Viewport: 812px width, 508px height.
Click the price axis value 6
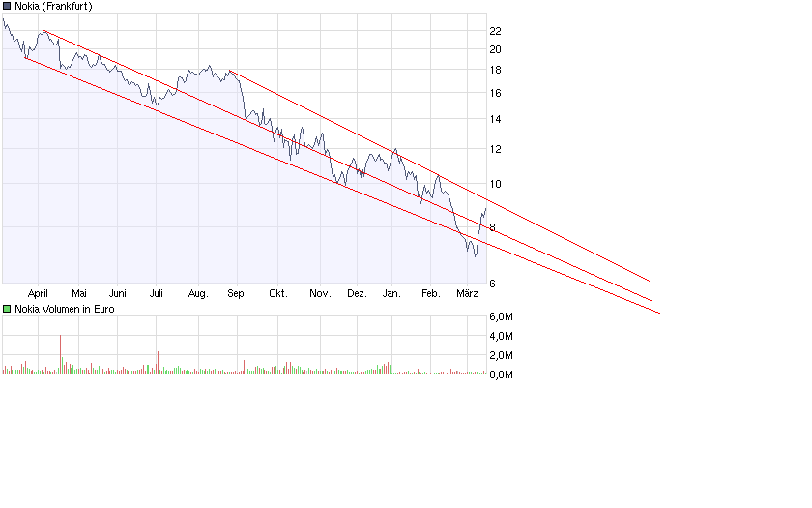492,283
